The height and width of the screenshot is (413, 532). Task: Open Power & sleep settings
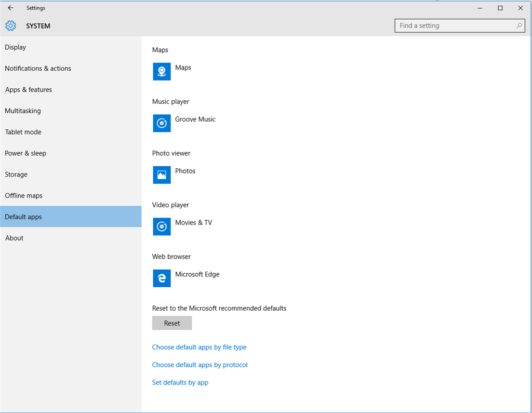tap(25, 153)
